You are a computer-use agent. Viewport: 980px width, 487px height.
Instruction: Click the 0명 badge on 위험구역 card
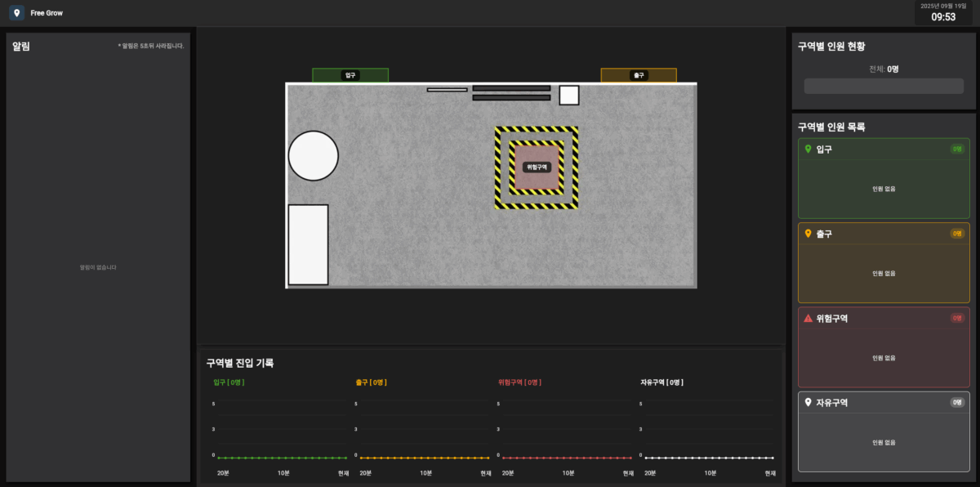[x=957, y=319]
